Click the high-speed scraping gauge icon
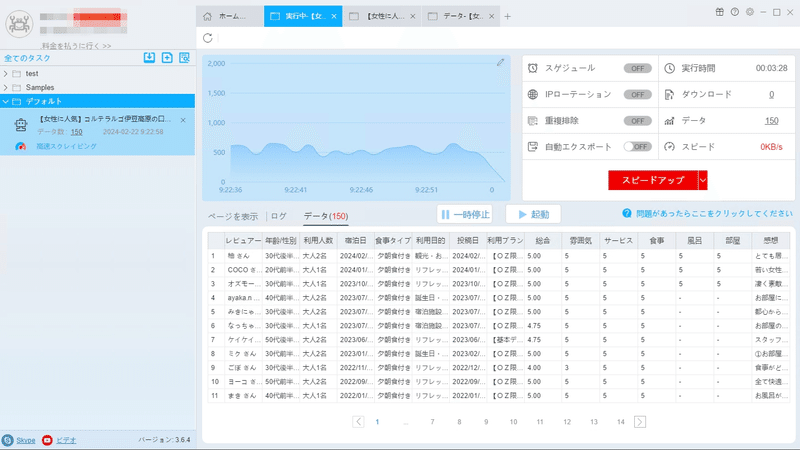This screenshot has width=800, height=450. click(20, 146)
